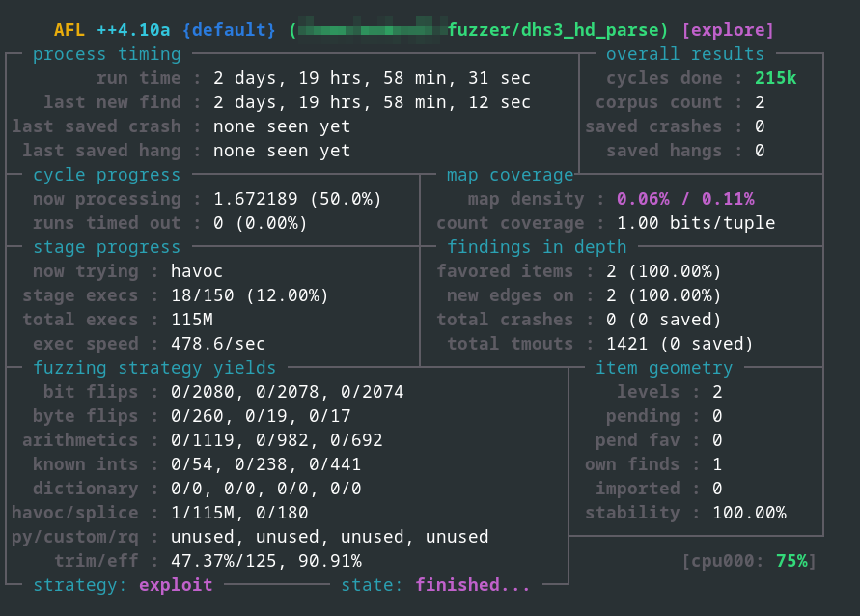Select the '{default}' label in header
860x616 pixels.
tap(230, 30)
